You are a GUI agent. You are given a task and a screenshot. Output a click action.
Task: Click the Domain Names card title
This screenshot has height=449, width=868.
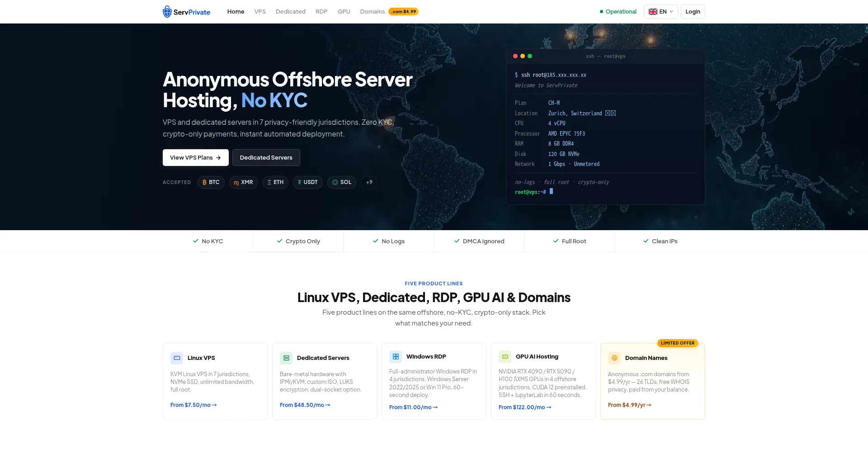[646, 358]
